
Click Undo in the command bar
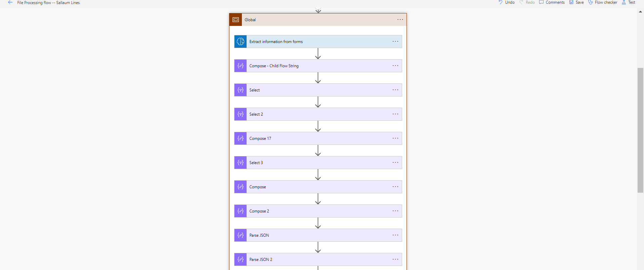(x=507, y=2)
